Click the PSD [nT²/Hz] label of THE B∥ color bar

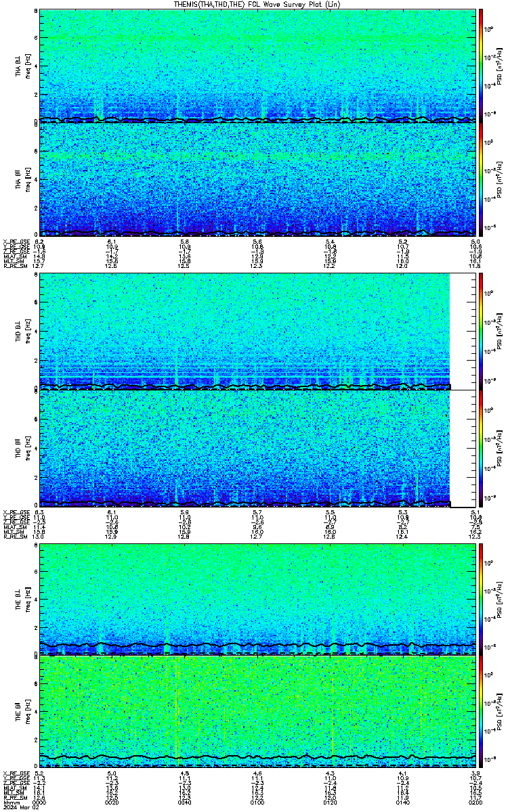click(500, 711)
